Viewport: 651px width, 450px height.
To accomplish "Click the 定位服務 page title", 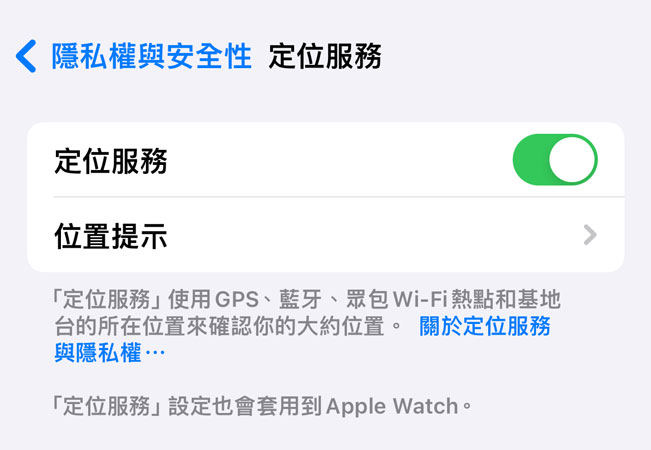I will pyautogui.click(x=325, y=56).
